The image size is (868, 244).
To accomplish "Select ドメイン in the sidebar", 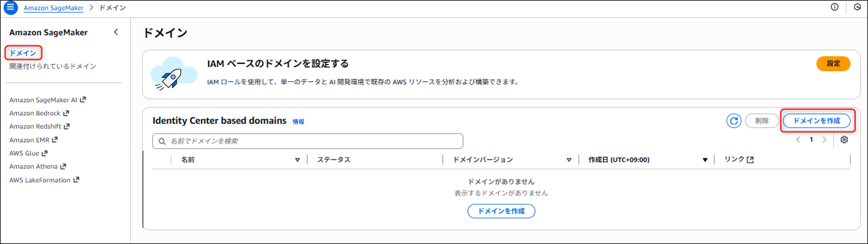I will coord(23,53).
